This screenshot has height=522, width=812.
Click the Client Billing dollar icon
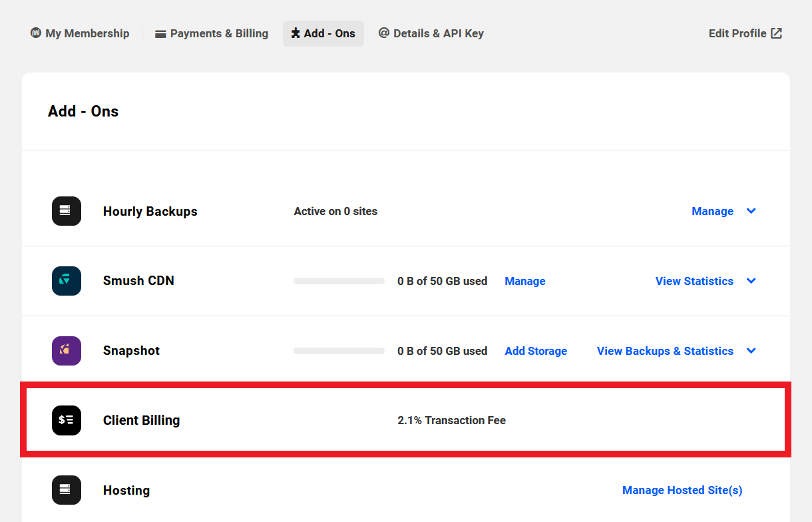coord(67,420)
